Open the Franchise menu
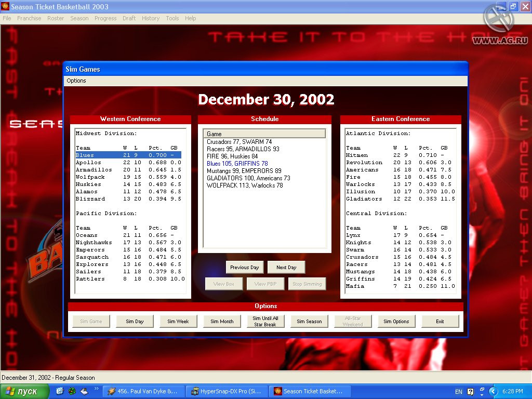Image resolution: width=532 pixels, height=399 pixels. (x=29, y=18)
